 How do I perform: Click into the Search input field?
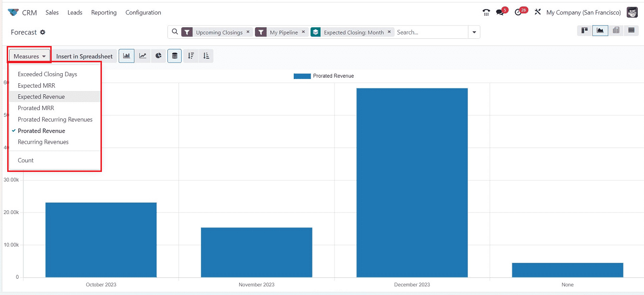(x=430, y=32)
